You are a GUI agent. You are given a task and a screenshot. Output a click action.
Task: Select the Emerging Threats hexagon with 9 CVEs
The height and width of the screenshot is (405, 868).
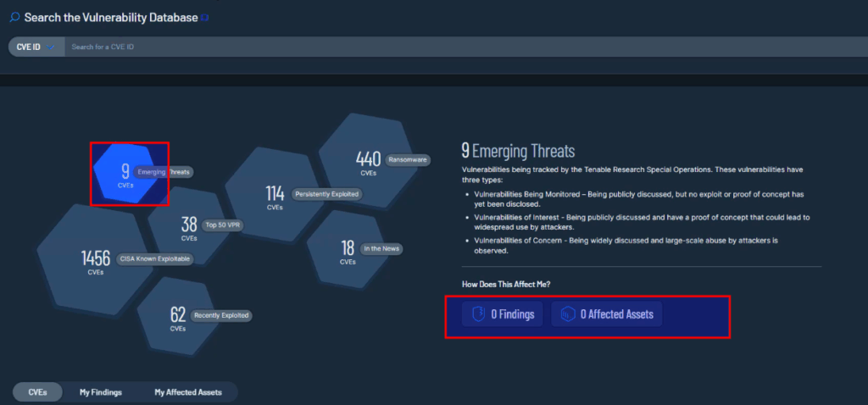[x=125, y=173]
